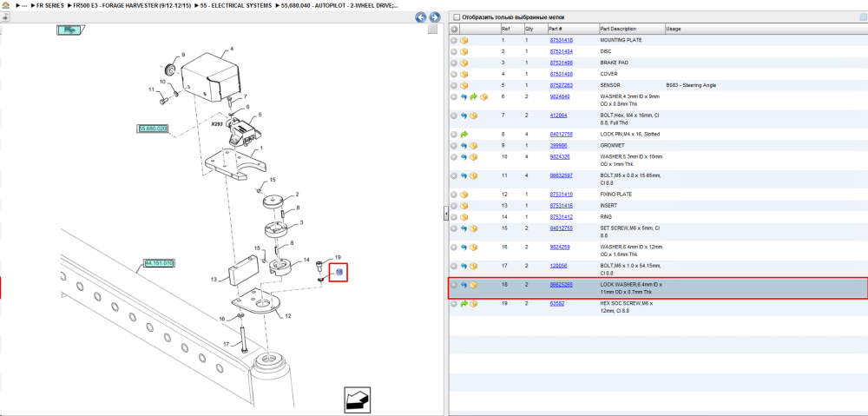
Task: Go to next diagram with forward arrow
Action: click(x=435, y=17)
